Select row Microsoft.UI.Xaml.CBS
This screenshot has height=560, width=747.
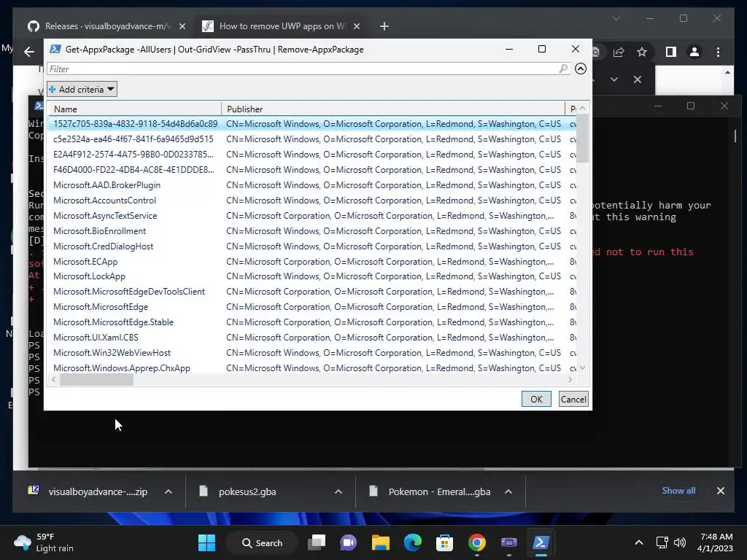312,337
